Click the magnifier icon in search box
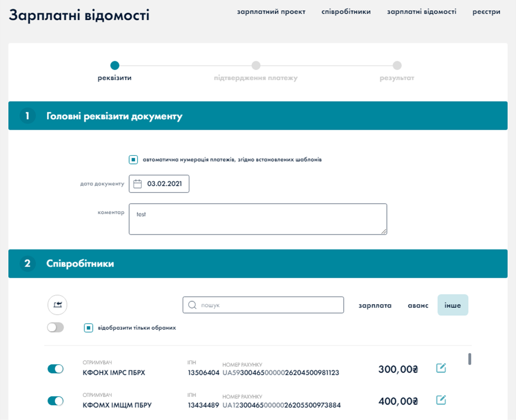 tap(192, 305)
